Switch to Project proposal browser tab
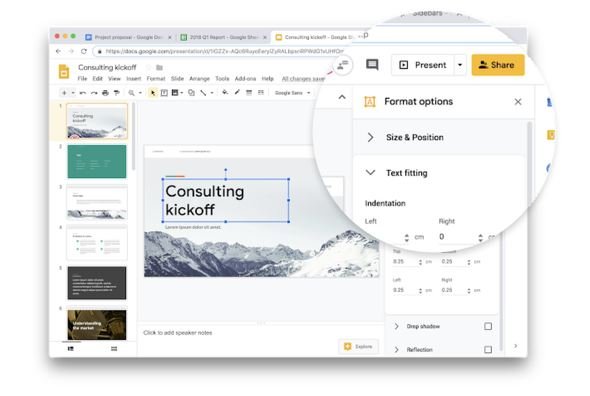The height and width of the screenshot is (396, 590). [x=128, y=37]
